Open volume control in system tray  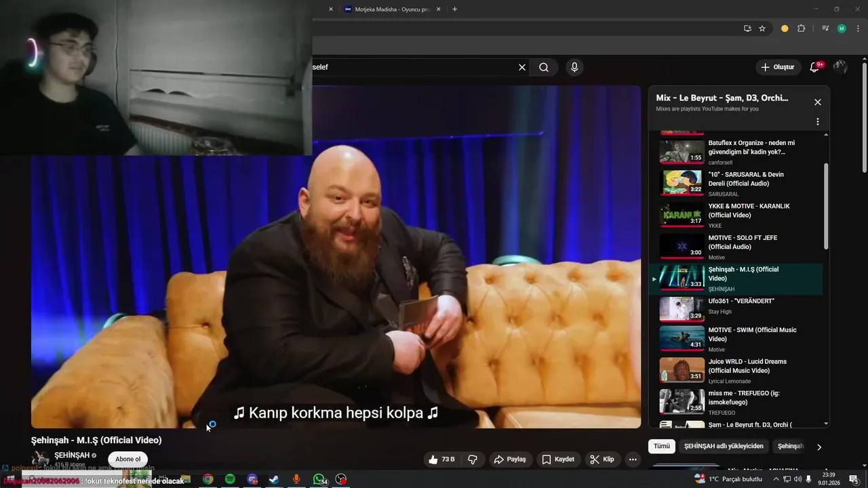point(798,479)
